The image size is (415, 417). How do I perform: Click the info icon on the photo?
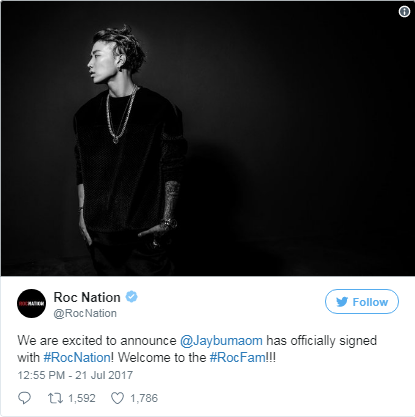click(x=404, y=12)
